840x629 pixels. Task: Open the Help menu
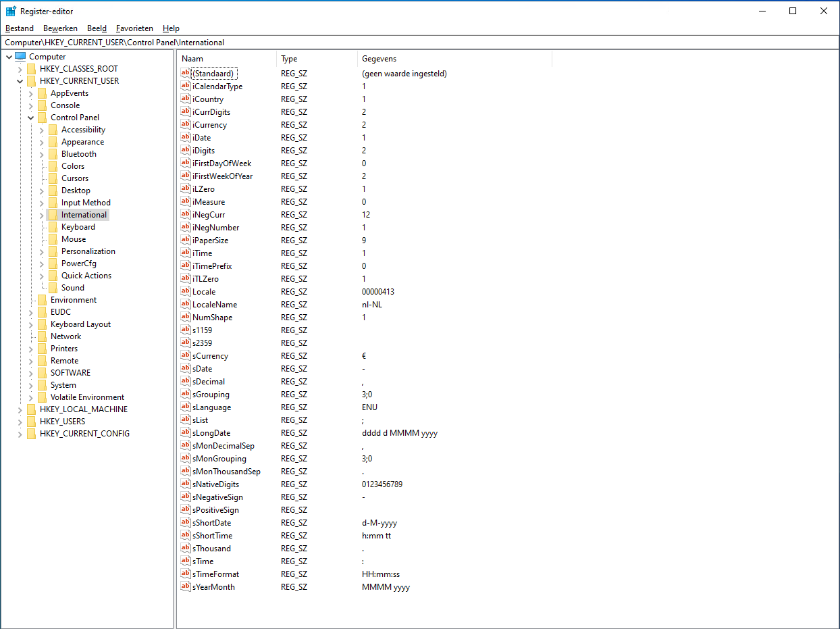coord(171,28)
